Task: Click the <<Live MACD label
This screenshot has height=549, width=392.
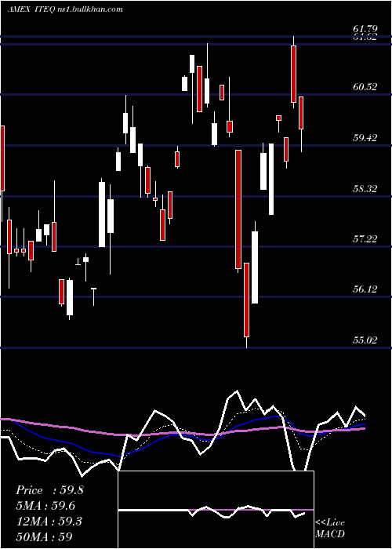Action: tap(330, 528)
